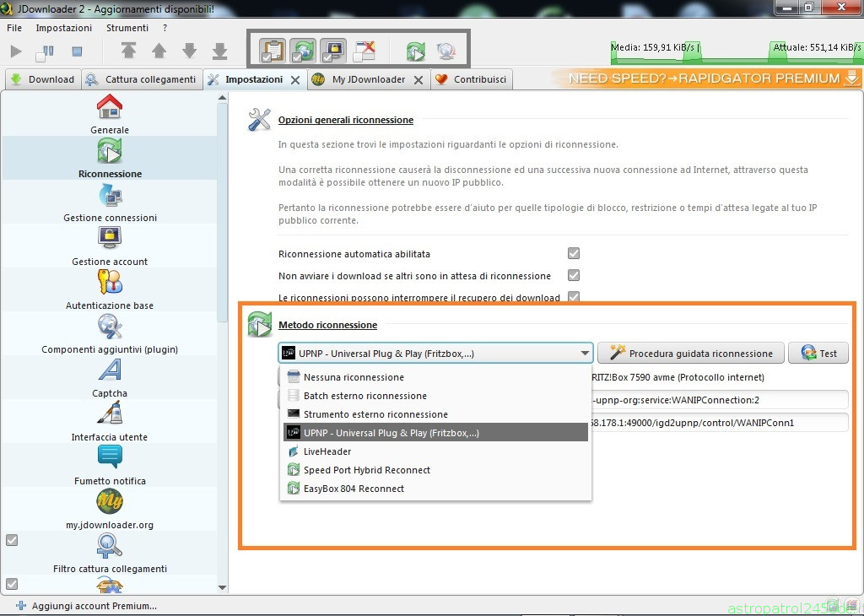Viewport: 864px width, 616px height.
Task: Click the Test reconnection button
Action: tap(818, 354)
